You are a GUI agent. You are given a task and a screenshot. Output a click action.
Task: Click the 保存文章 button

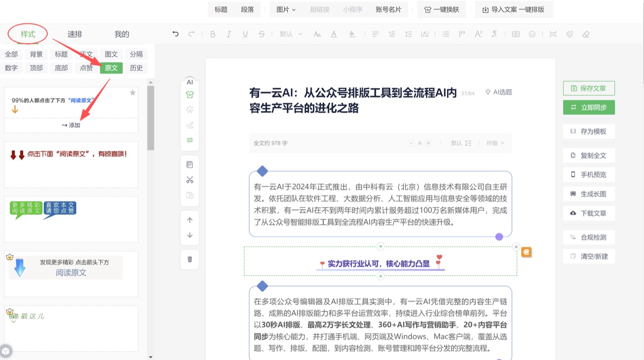(589, 88)
